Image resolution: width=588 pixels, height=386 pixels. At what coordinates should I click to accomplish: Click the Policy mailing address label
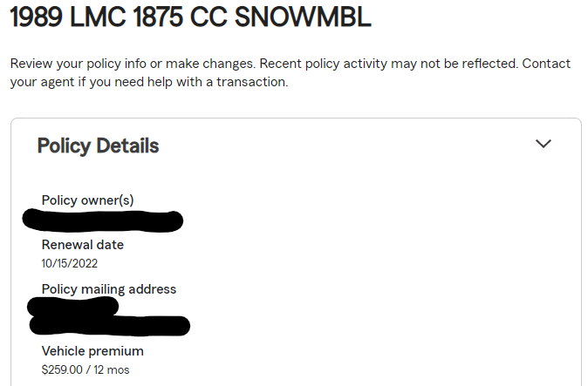[x=109, y=289]
